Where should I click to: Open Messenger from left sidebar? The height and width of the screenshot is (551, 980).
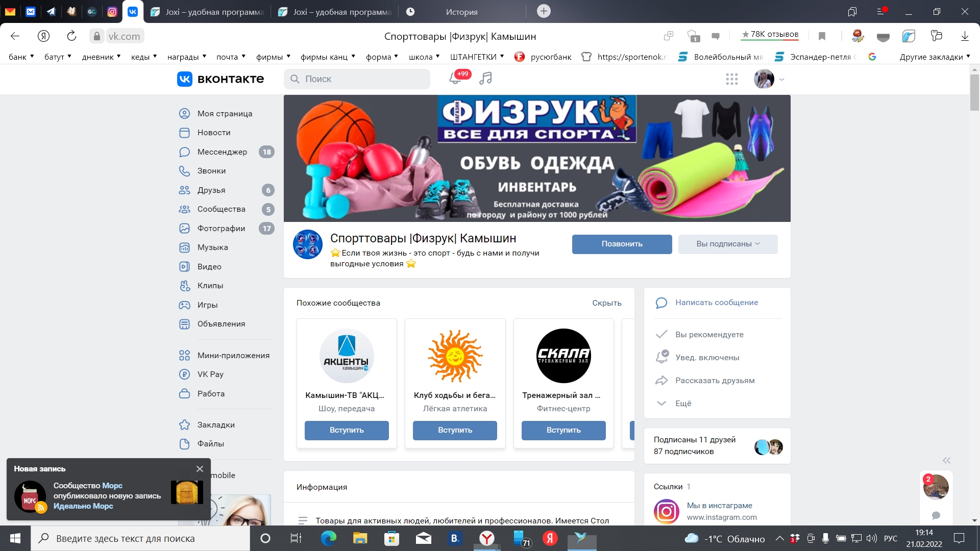click(222, 152)
